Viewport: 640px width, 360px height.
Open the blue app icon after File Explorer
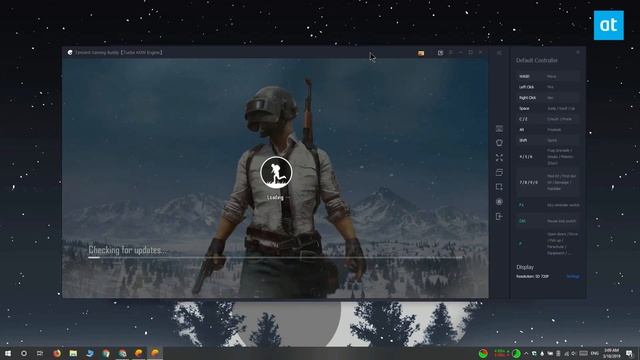[x=90, y=353]
